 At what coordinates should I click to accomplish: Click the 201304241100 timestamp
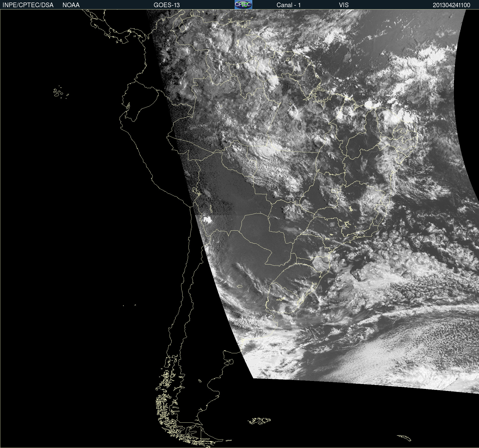(451, 5)
